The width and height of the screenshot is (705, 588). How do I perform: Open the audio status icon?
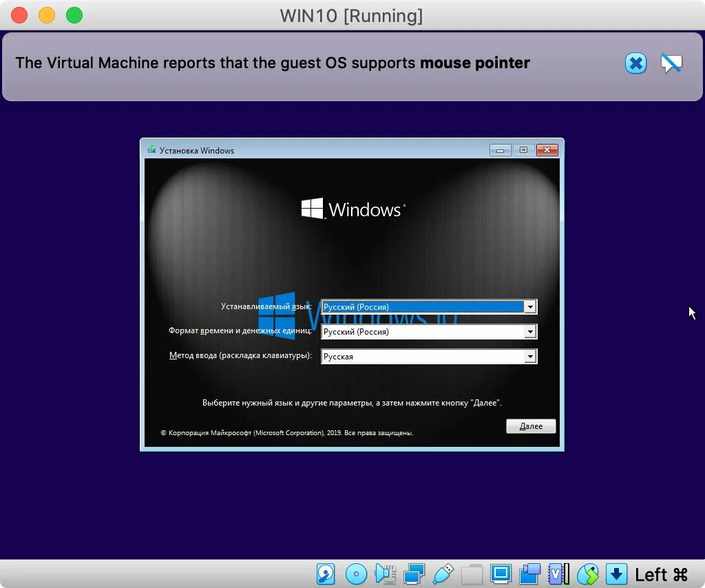[386, 574]
